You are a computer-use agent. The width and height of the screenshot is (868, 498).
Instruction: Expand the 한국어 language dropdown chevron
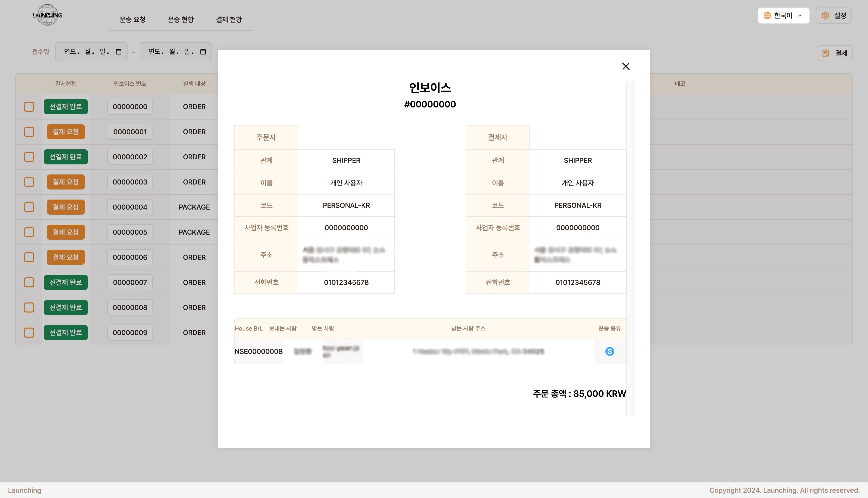click(800, 16)
